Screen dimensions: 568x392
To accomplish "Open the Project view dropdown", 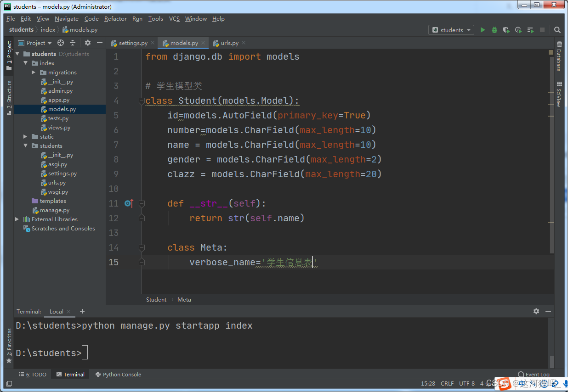I will click(x=35, y=43).
